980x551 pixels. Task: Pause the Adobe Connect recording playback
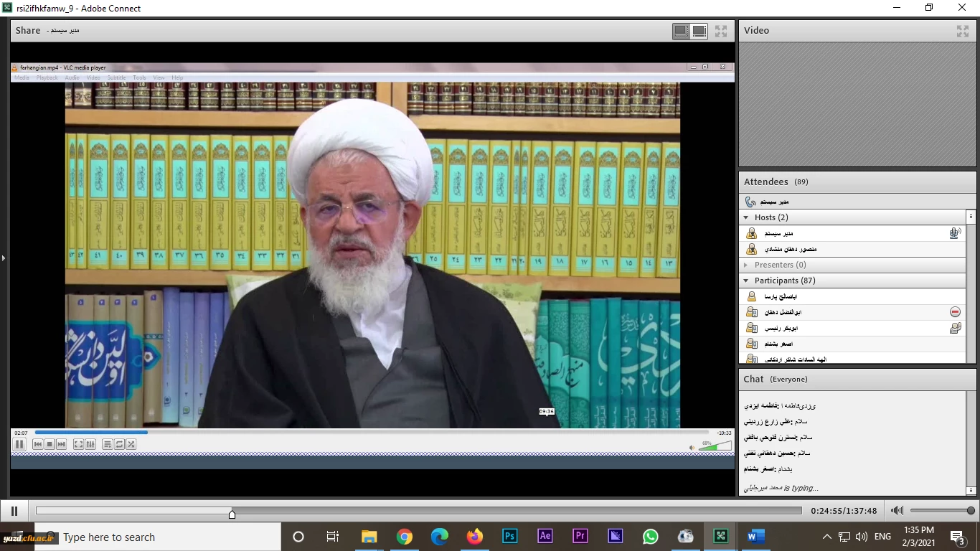point(14,511)
